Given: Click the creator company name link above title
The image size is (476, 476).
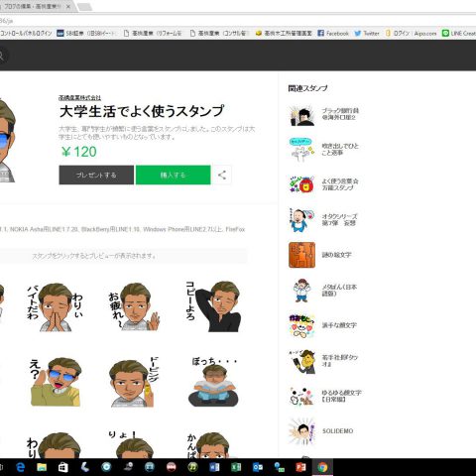Looking at the screenshot, I should click(x=79, y=98).
